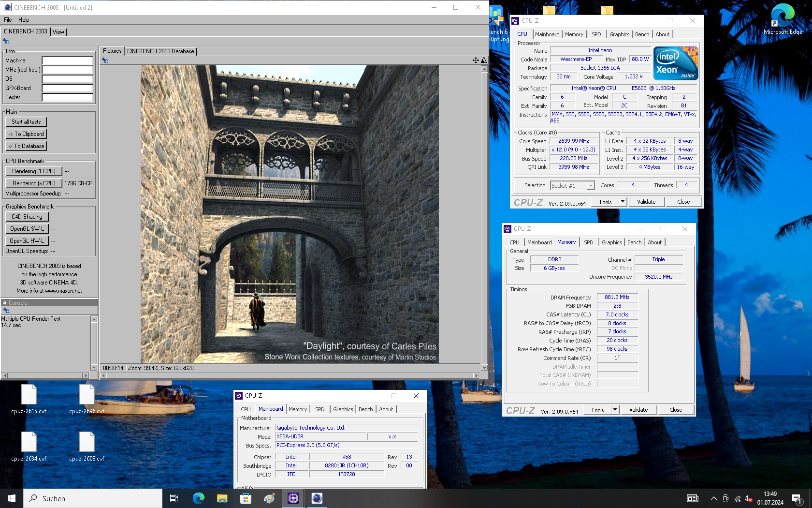Collapse the Console panel header
The image size is (812, 508).
[4, 303]
